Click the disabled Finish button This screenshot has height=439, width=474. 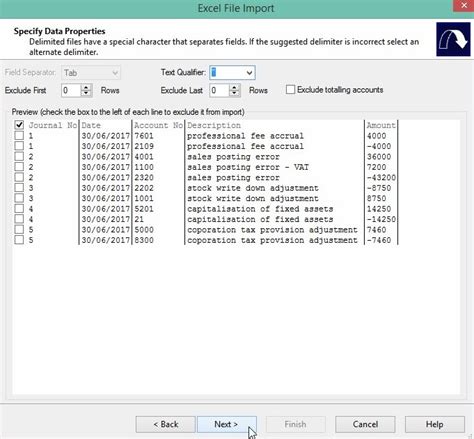(295, 424)
